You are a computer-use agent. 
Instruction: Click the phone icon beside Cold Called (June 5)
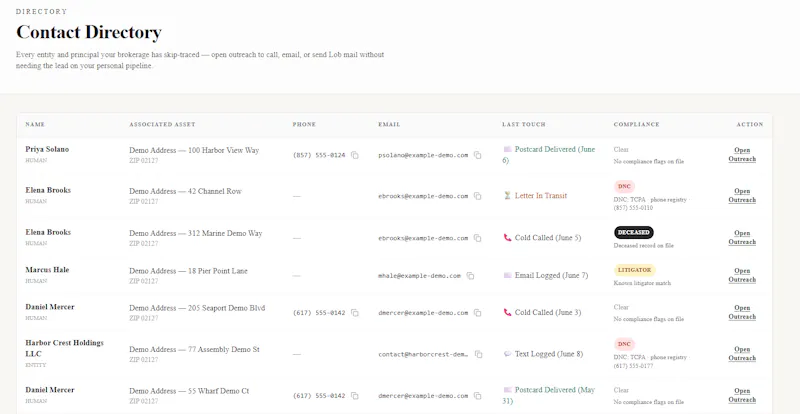click(507, 238)
